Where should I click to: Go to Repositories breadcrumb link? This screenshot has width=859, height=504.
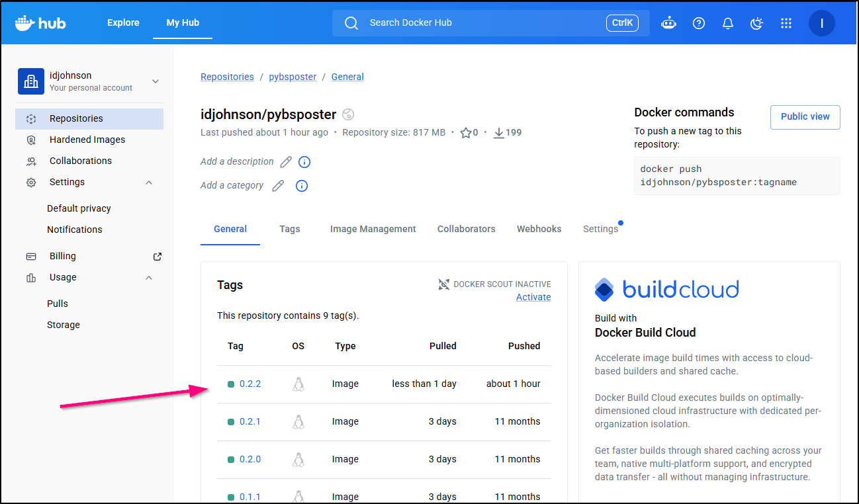pyautogui.click(x=227, y=77)
